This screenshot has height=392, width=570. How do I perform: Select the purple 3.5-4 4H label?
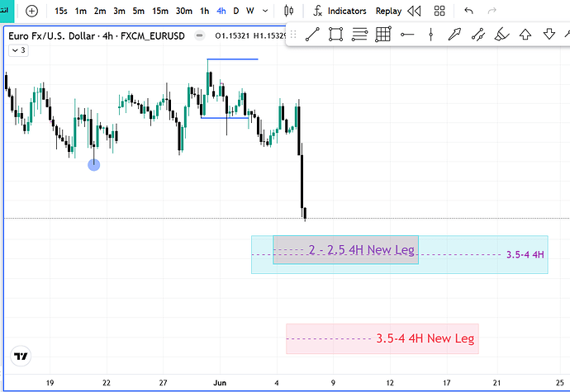click(x=525, y=255)
